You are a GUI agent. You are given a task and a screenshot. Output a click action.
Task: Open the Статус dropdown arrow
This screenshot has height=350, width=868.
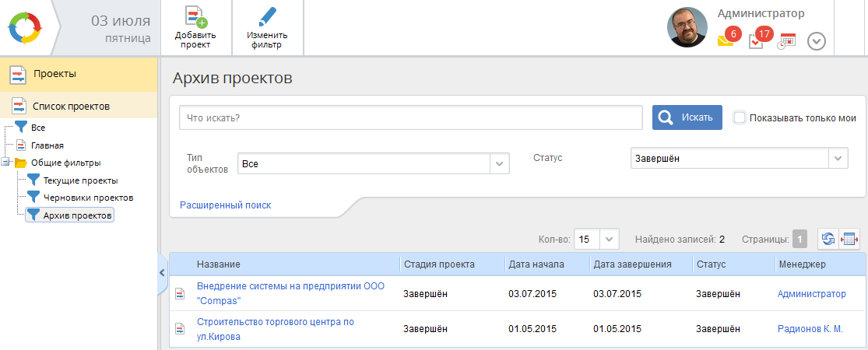(x=838, y=158)
